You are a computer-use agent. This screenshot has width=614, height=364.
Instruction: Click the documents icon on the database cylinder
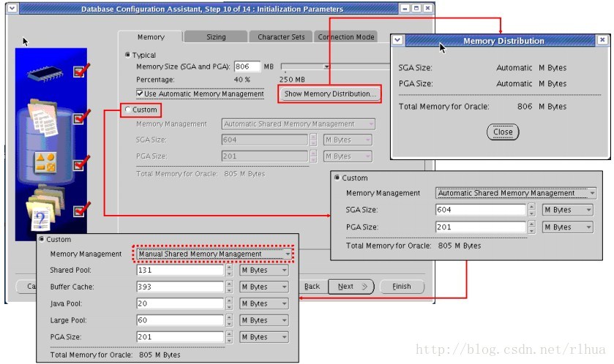(x=43, y=117)
